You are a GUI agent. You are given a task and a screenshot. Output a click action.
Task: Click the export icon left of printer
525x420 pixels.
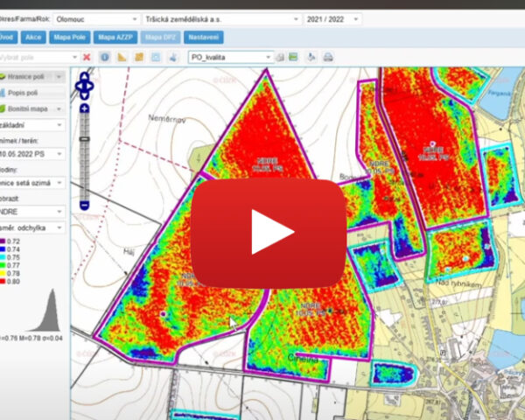click(x=311, y=57)
